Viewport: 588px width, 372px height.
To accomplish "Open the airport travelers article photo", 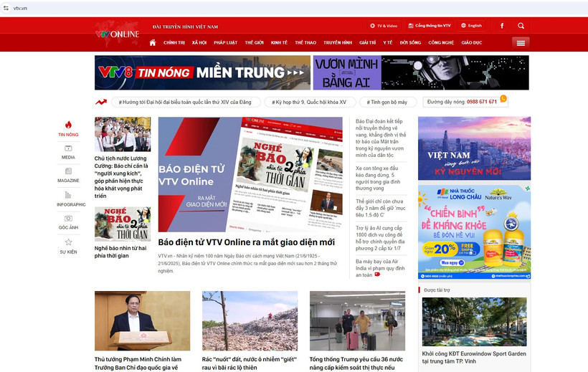I will (357, 321).
